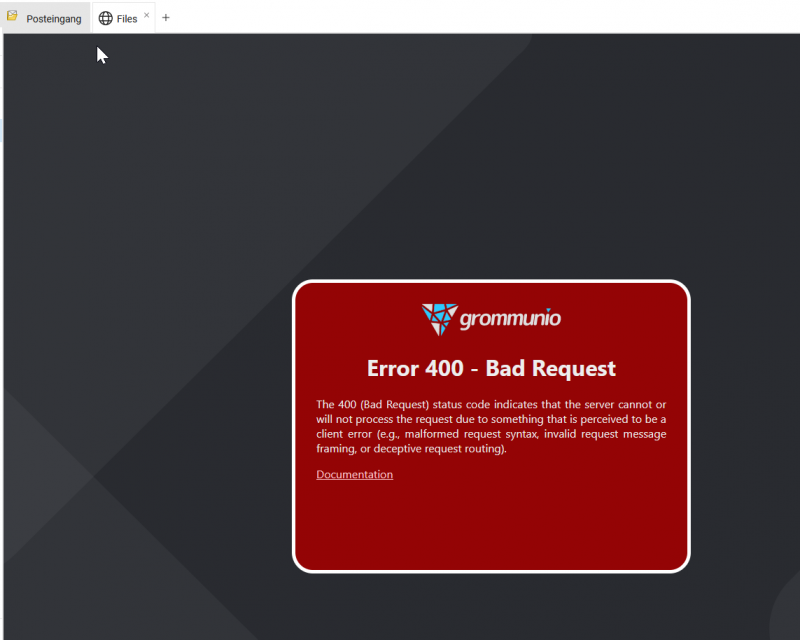Click the empty tab bar right of the plus

pyautogui.click(x=480, y=17)
